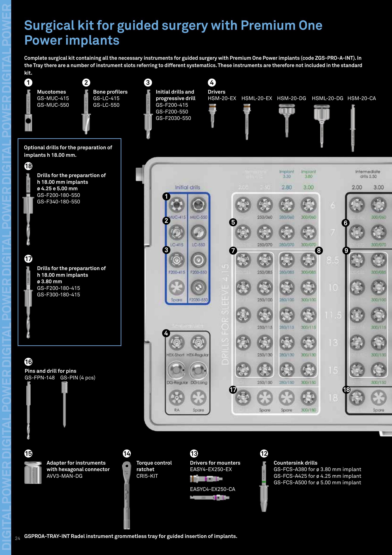Click the F200-415 slot on the tray

pos(176,260)
